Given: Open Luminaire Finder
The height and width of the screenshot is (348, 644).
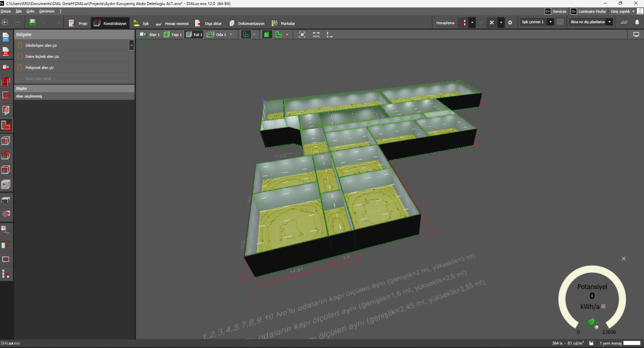Looking at the screenshot, I should (589, 11).
